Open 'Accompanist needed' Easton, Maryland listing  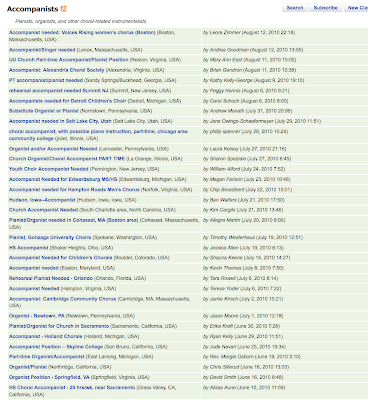tap(34, 268)
